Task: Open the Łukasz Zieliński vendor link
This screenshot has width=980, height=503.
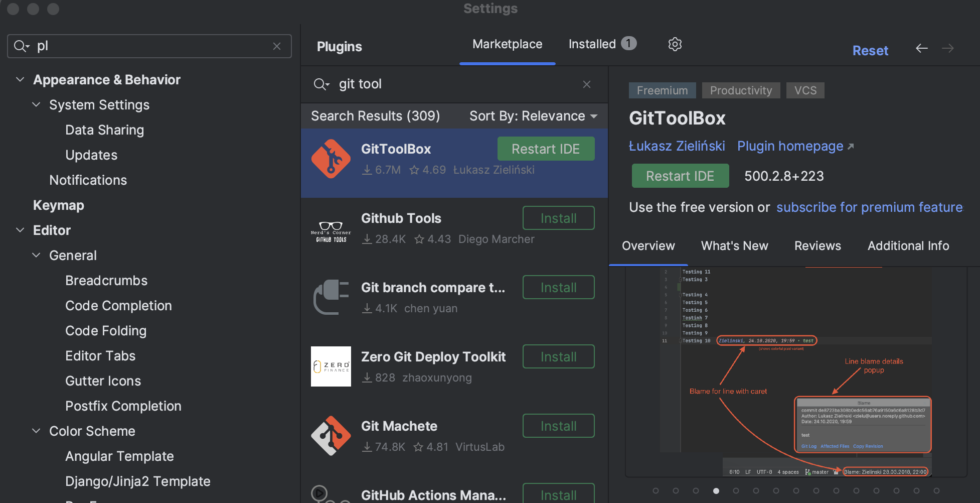Action: [x=677, y=146]
